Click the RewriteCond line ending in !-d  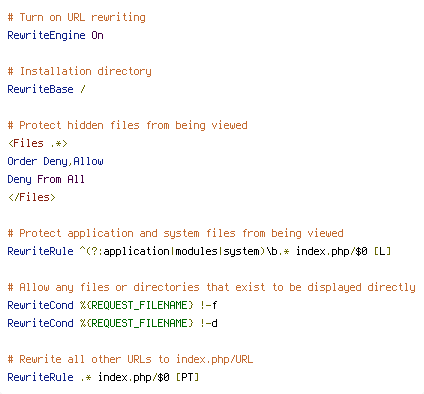click(112, 323)
